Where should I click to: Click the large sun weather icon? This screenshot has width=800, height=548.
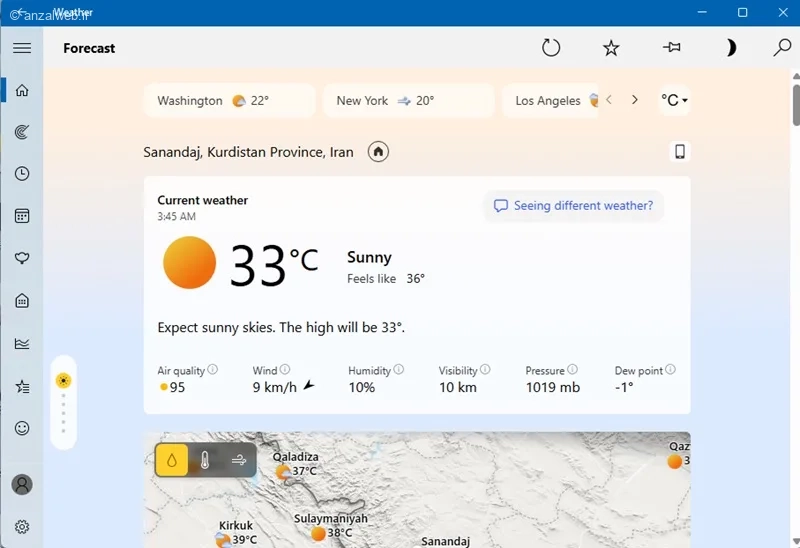coord(190,263)
